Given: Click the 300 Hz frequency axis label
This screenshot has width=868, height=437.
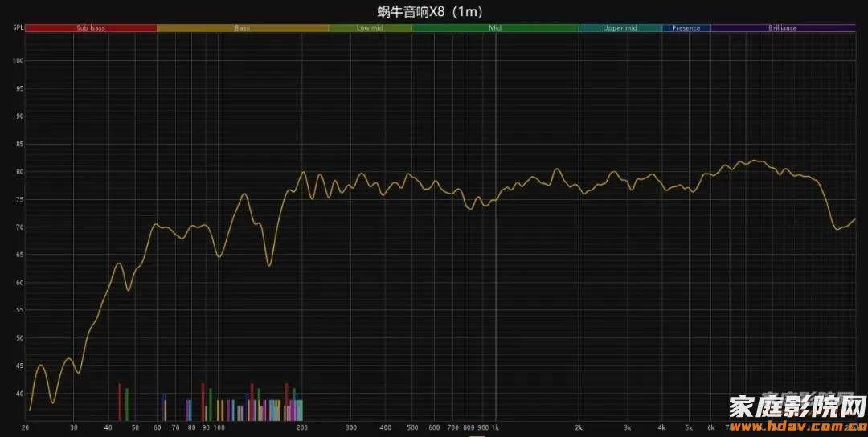Looking at the screenshot, I should coord(351,427).
